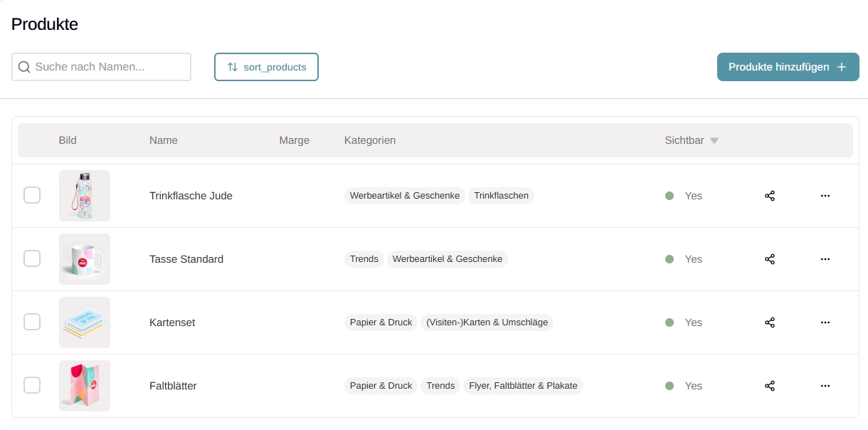Open the Faltblätter product thumbnail

[x=85, y=386]
